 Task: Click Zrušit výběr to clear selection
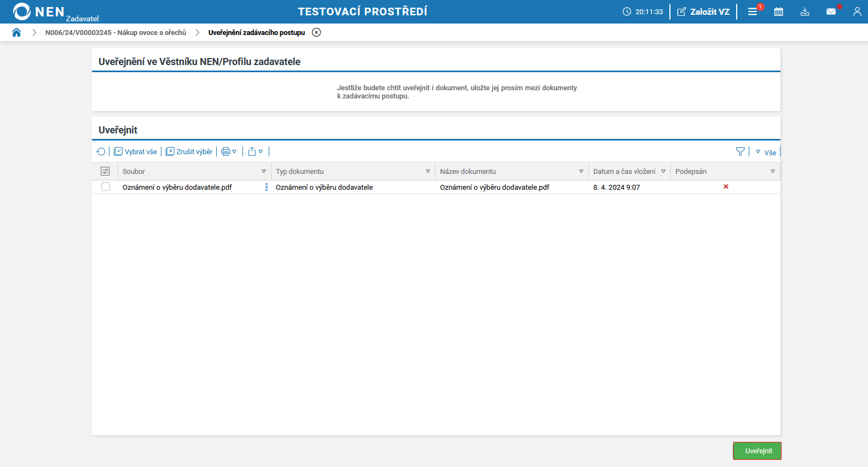point(189,151)
